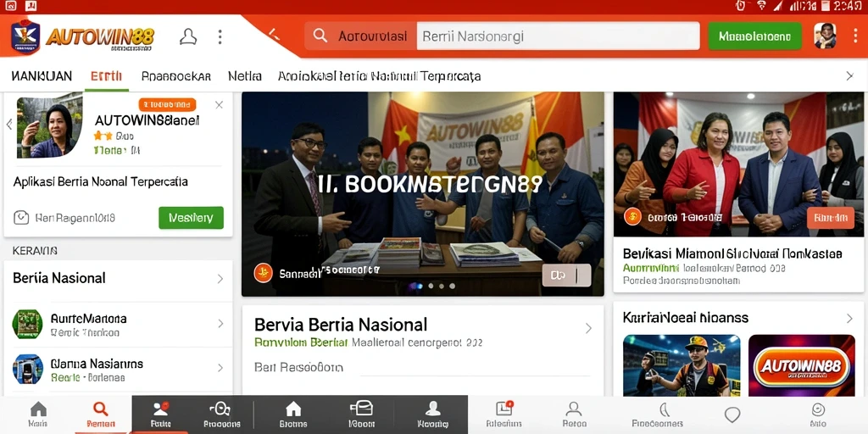Expand the Bervia Bertia Nasional section chevron
This screenshot has width=868, height=434.
click(588, 328)
